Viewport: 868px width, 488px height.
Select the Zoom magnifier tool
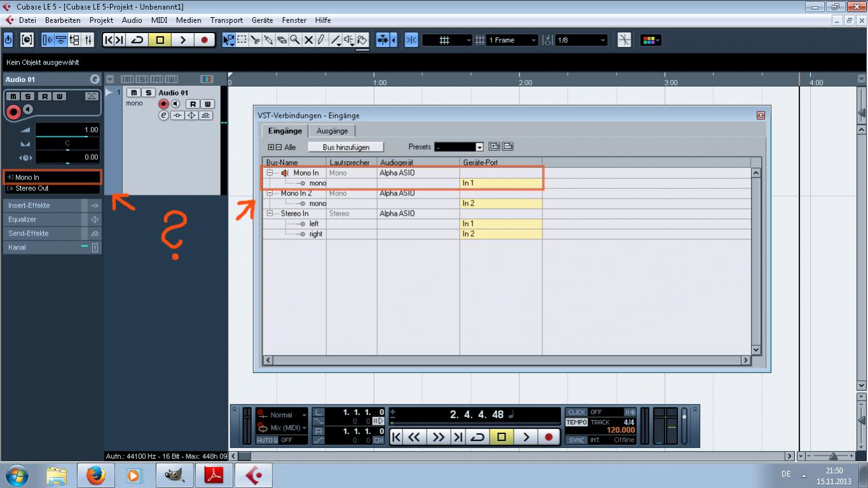(x=296, y=40)
